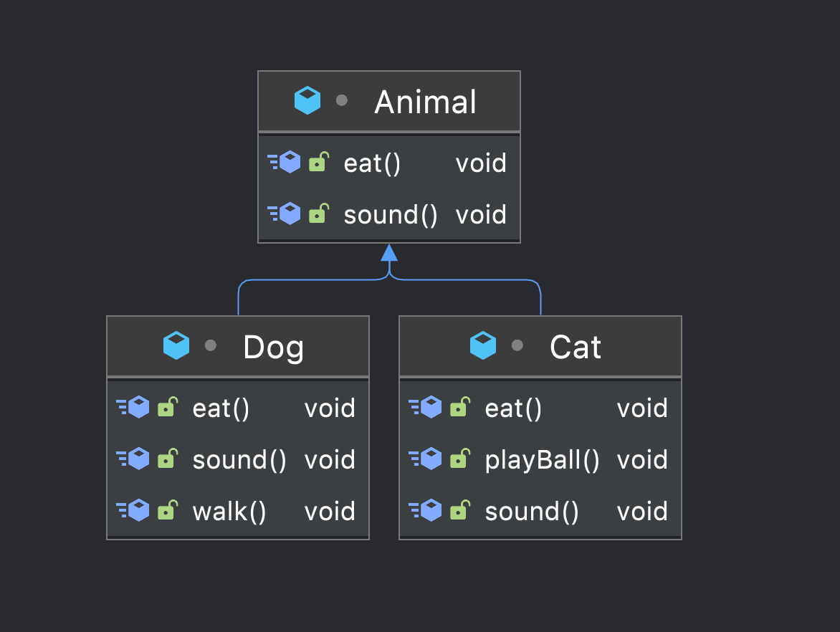This screenshot has width=840, height=632.
Task: Click the void return type of Animal's sound()
Action: pyautogui.click(x=481, y=214)
